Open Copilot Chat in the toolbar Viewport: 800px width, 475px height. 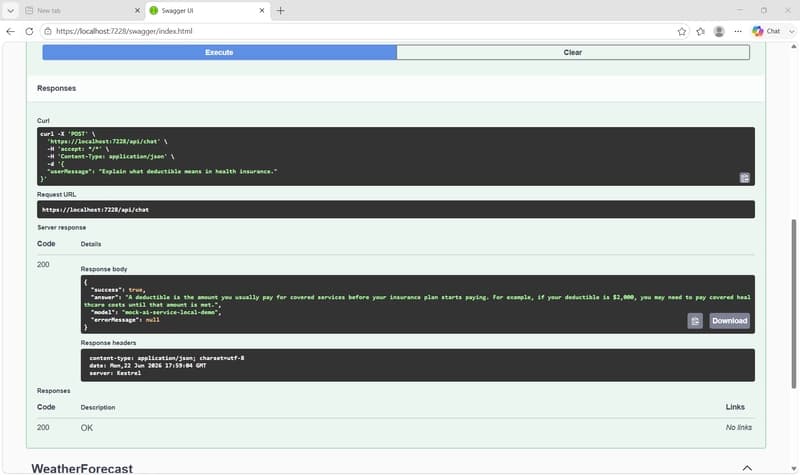(x=766, y=31)
